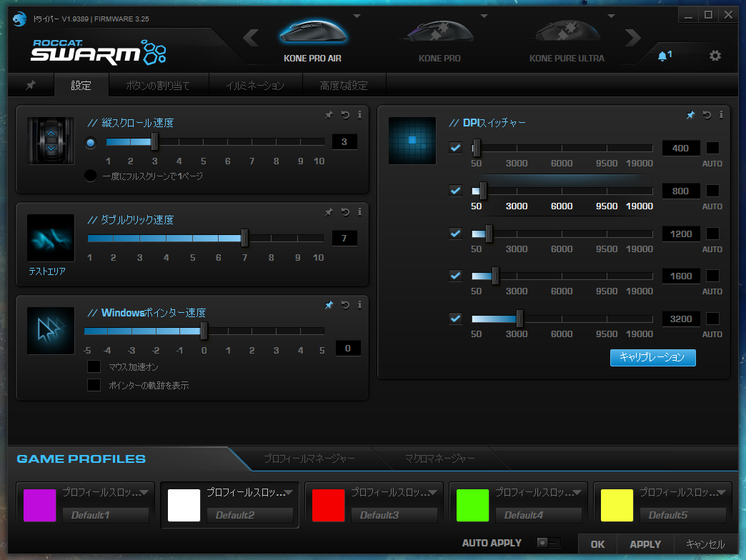Enable the mouse acceleration checkbox
Screen dimensions: 746x560
click(x=94, y=366)
